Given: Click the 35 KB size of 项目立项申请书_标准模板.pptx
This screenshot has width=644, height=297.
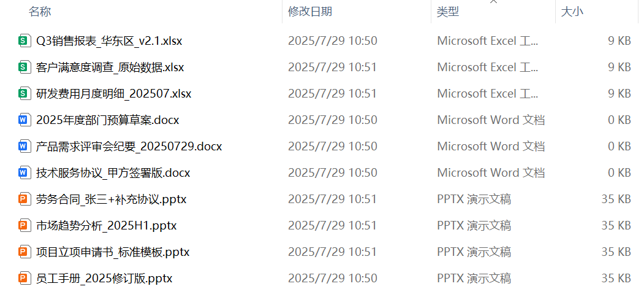Looking at the screenshot, I should (x=616, y=252).
